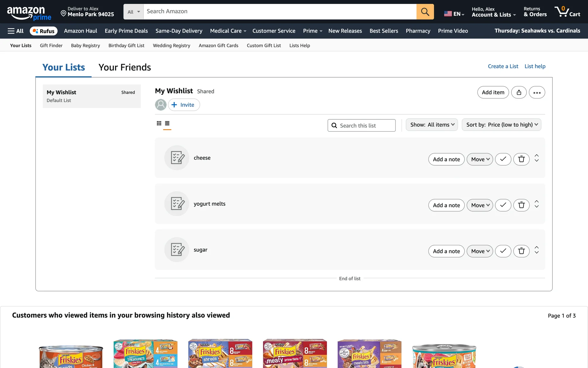
Task: Select list view layout icon
Action: tap(167, 123)
